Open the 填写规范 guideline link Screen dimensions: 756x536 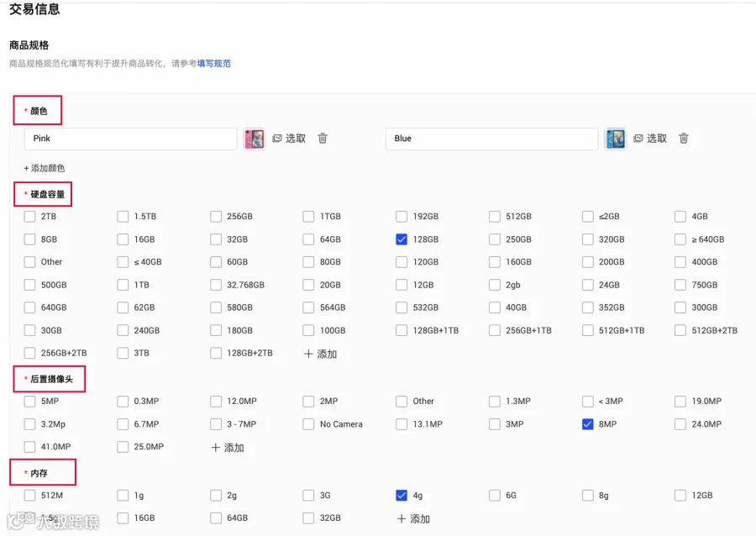[213, 63]
